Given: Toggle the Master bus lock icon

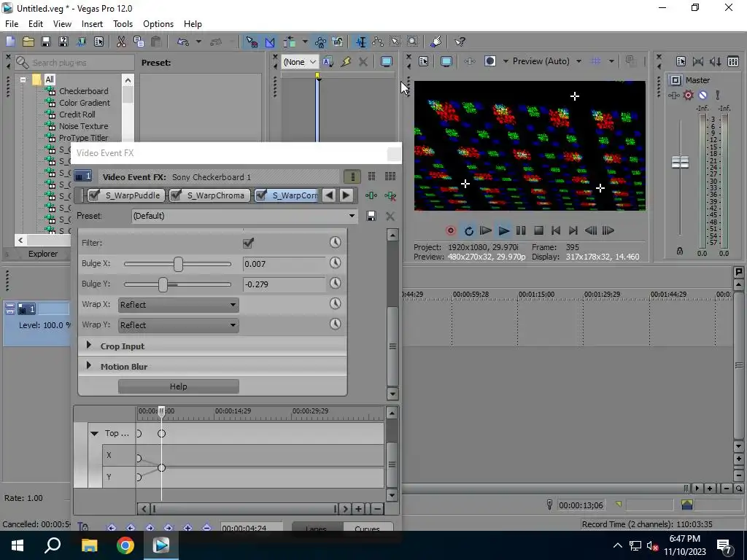Looking at the screenshot, I should (680, 251).
